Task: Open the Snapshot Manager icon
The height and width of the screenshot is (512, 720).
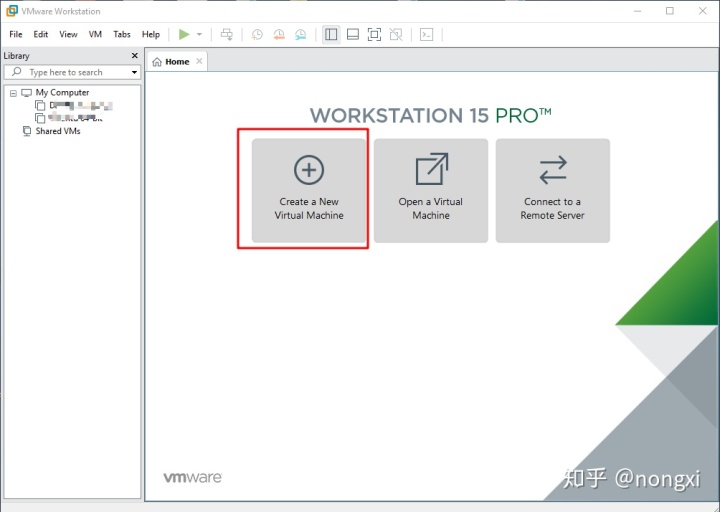Action: (x=300, y=34)
